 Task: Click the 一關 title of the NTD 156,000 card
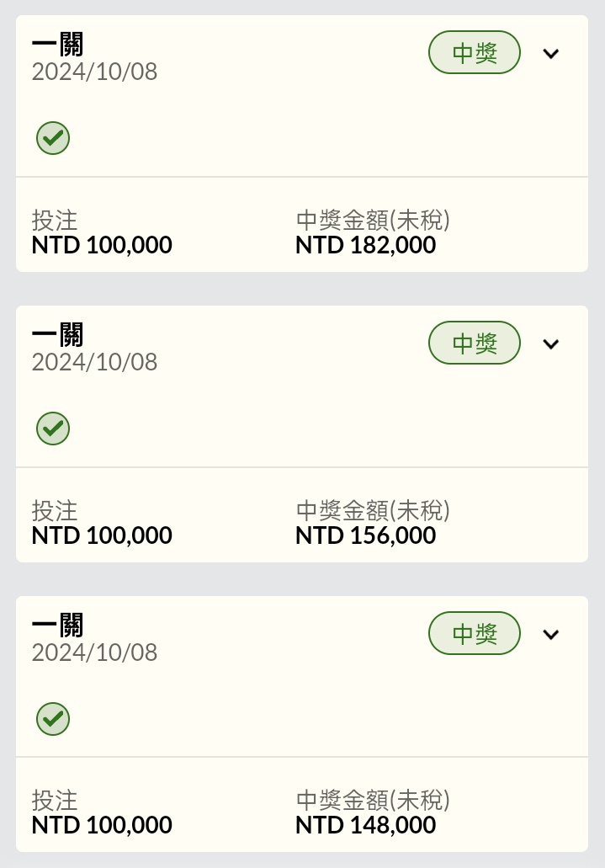58,334
